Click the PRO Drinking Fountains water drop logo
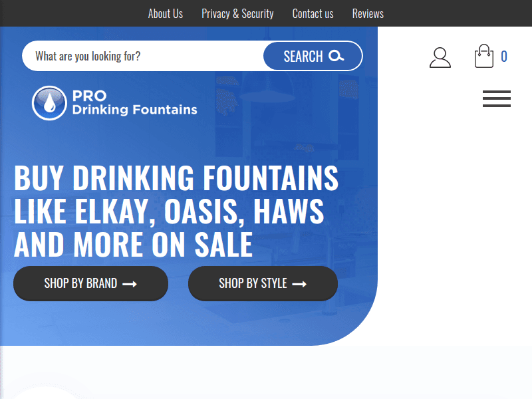Viewport: 532px width, 399px height. coord(48,102)
